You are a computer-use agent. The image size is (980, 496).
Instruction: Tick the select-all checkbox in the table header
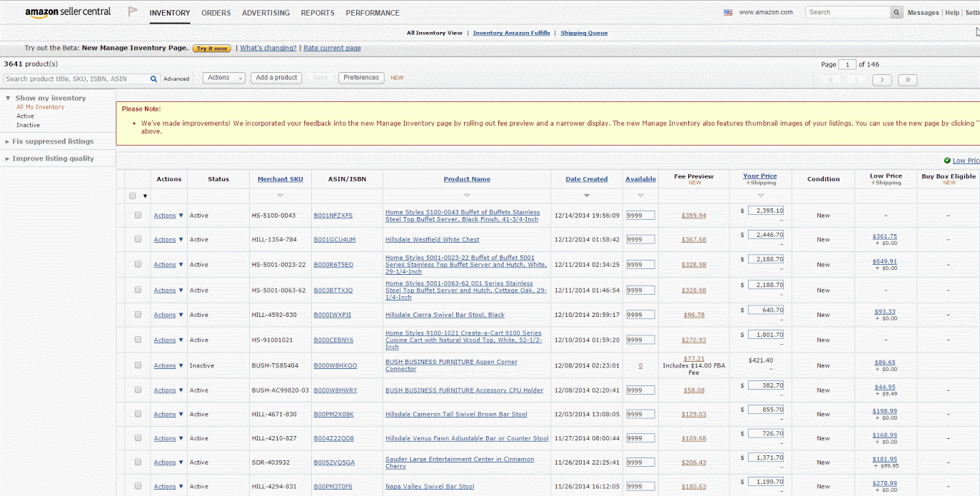(133, 196)
